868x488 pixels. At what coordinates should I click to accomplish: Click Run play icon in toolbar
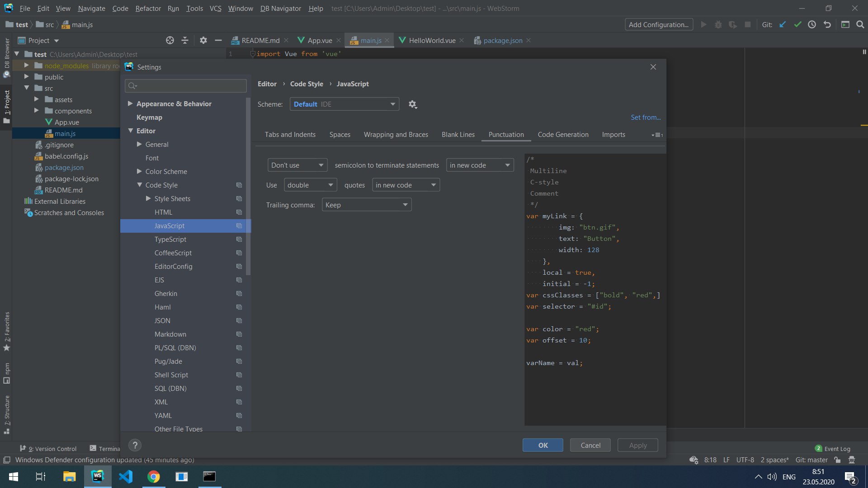click(x=703, y=25)
